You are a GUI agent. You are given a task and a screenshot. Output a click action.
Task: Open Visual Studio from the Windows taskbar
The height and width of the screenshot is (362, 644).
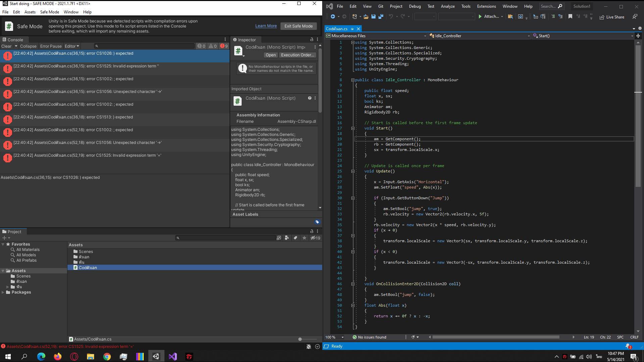[x=172, y=356]
